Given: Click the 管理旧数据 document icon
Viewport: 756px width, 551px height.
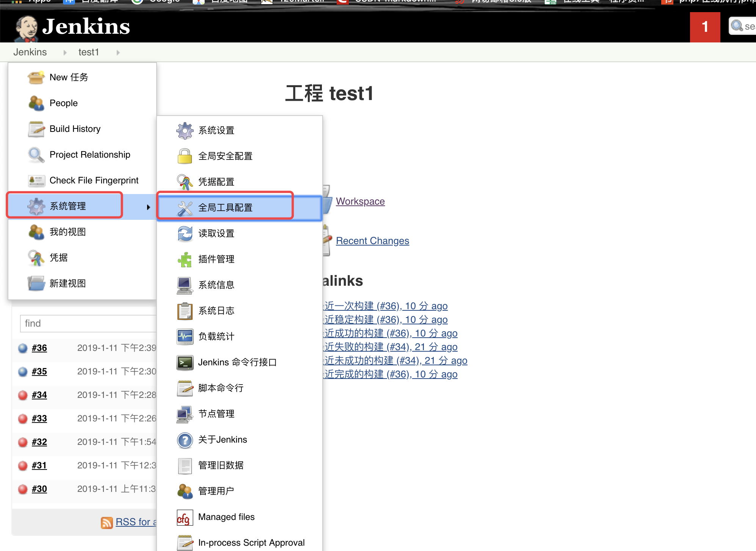Looking at the screenshot, I should coord(185,466).
